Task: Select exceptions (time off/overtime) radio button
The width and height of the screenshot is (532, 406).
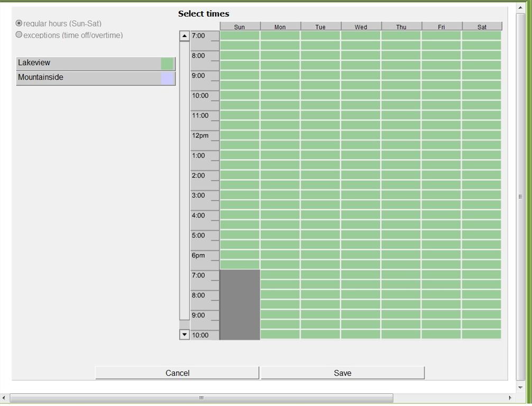Action: click(19, 34)
